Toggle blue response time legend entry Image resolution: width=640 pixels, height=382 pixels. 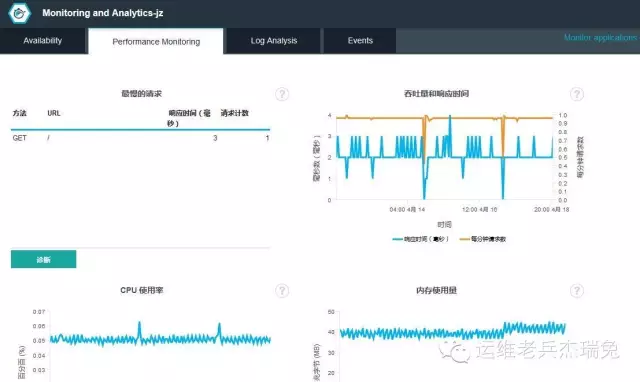(420, 239)
